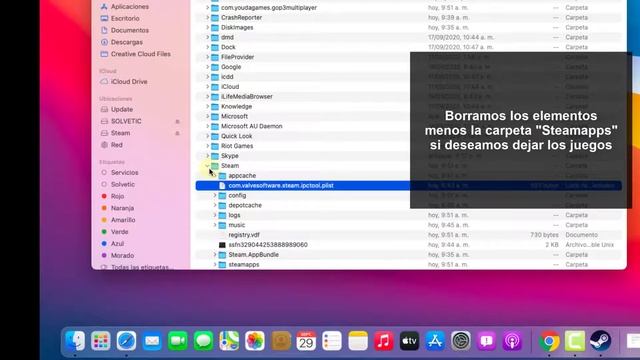Viewport: 640px width, 360px height.
Task: Expand the Microsoft folder
Action: click(207, 116)
